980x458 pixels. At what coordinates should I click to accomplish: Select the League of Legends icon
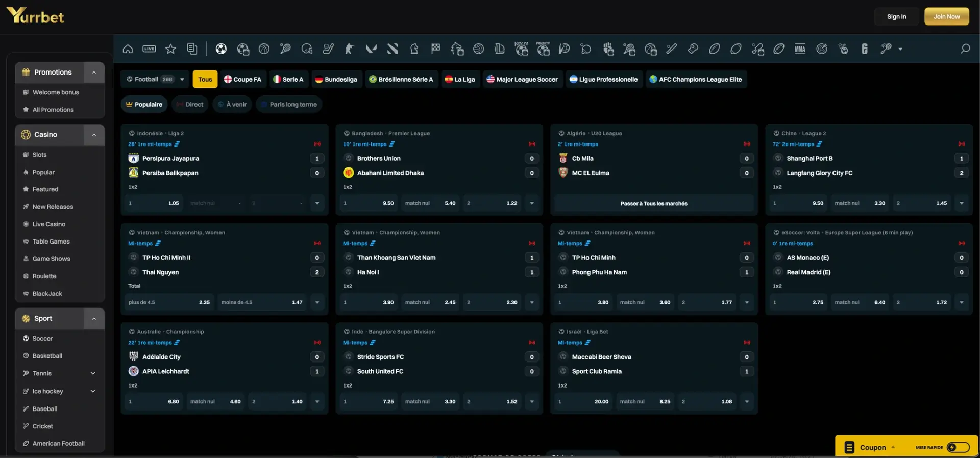[500, 49]
